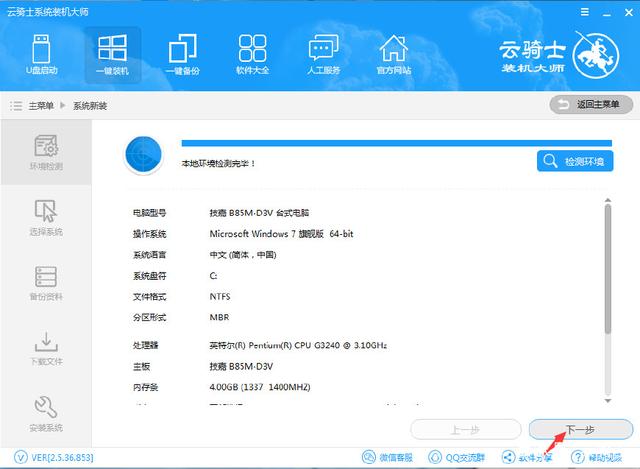Click the scroll-down arrow of info list

tap(608, 401)
